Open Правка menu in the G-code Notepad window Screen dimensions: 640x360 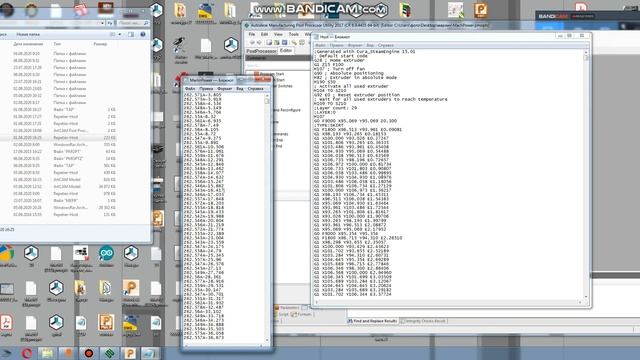337,45
